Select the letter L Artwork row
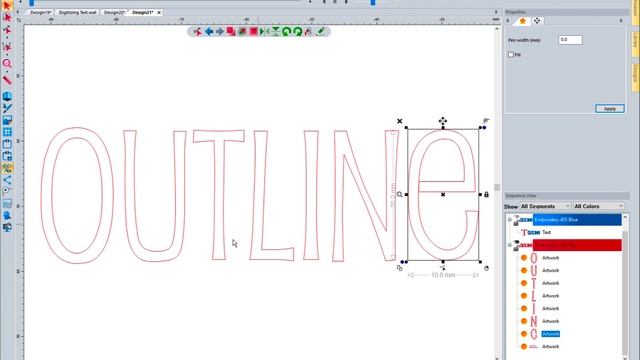The height and width of the screenshot is (360, 640). (x=550, y=296)
